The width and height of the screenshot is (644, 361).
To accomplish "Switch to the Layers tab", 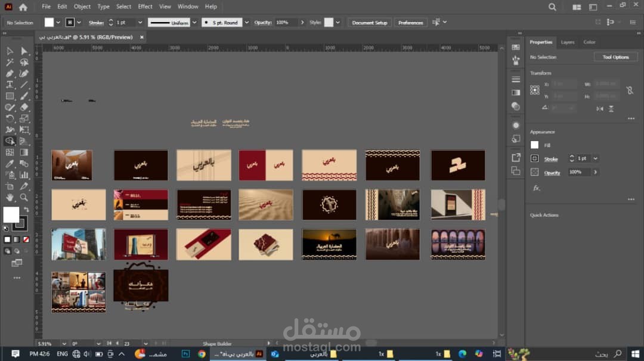I will [x=568, y=42].
